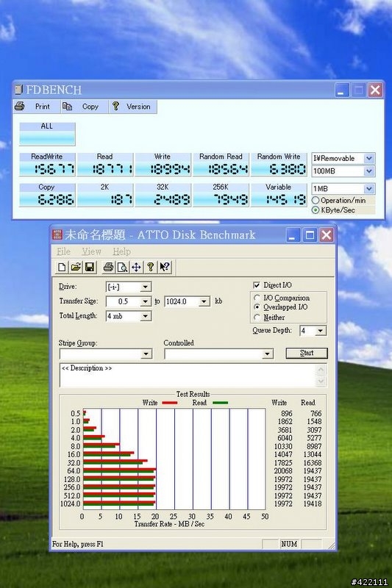Run the Copy test in FDBENCH
Image resolution: width=392 pixels, height=588 pixels.
pos(47,195)
